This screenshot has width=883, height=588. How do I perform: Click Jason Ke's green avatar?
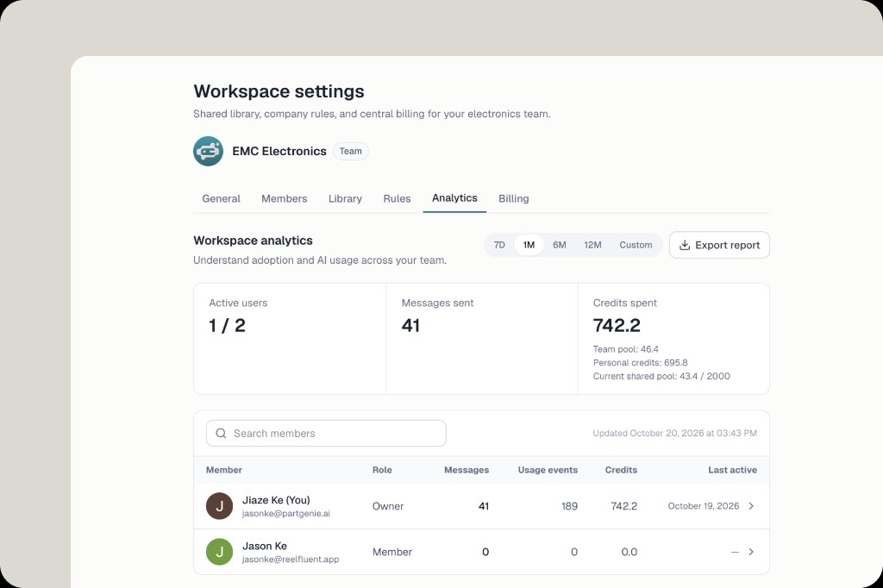pos(220,552)
